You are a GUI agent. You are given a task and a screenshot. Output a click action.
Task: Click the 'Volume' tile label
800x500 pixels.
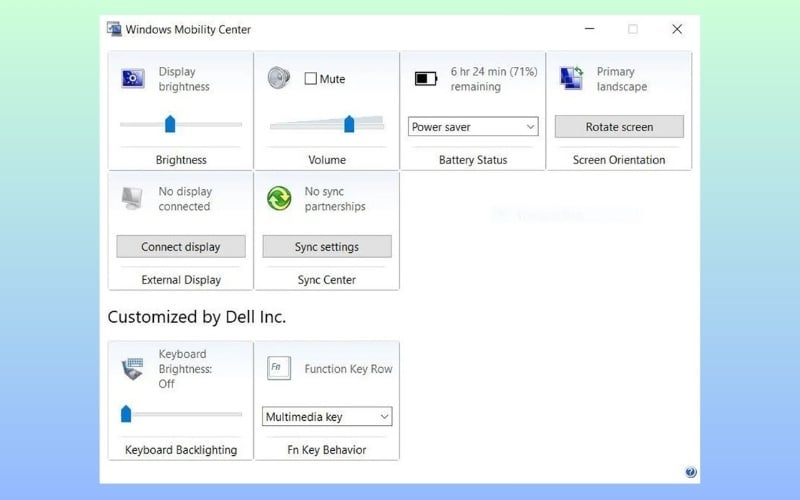[327, 160]
